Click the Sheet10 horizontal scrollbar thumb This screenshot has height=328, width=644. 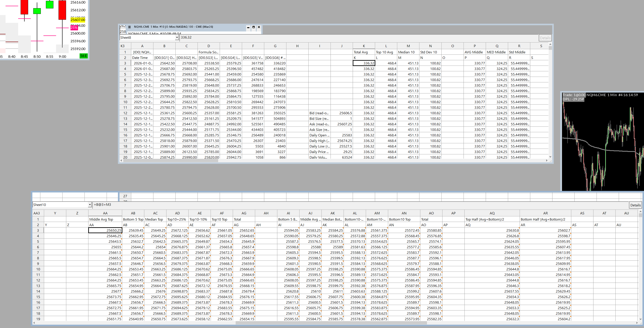click(331, 323)
